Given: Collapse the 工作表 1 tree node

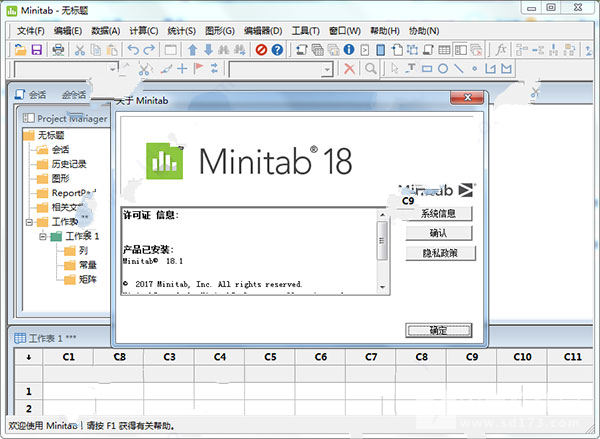Looking at the screenshot, I should pyautogui.click(x=43, y=237).
